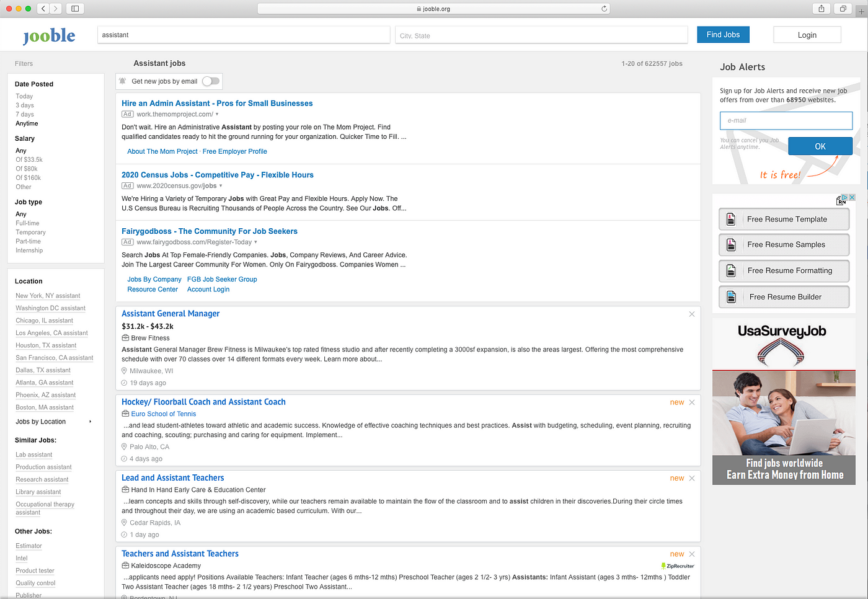This screenshot has height=599, width=868.
Task: Show Safari tab overview icon
Action: click(843, 9)
